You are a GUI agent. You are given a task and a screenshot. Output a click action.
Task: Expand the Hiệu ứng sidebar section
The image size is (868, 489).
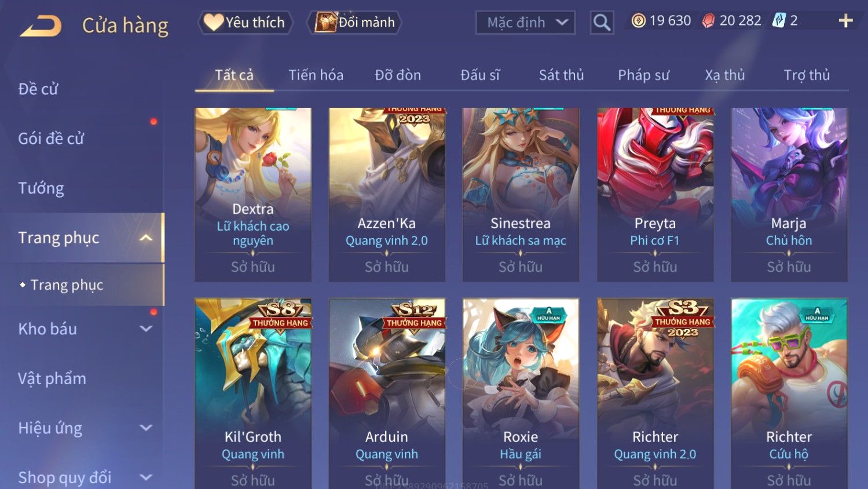click(x=146, y=428)
